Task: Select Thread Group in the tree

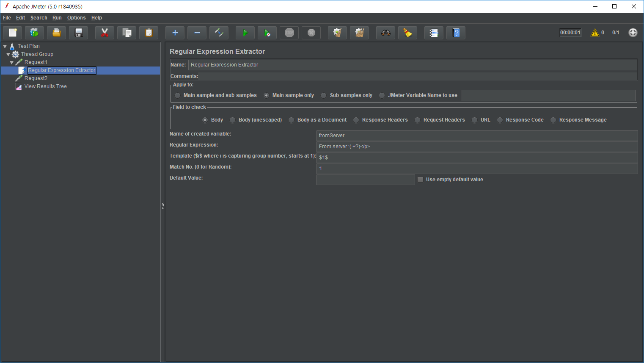Action: point(37,54)
